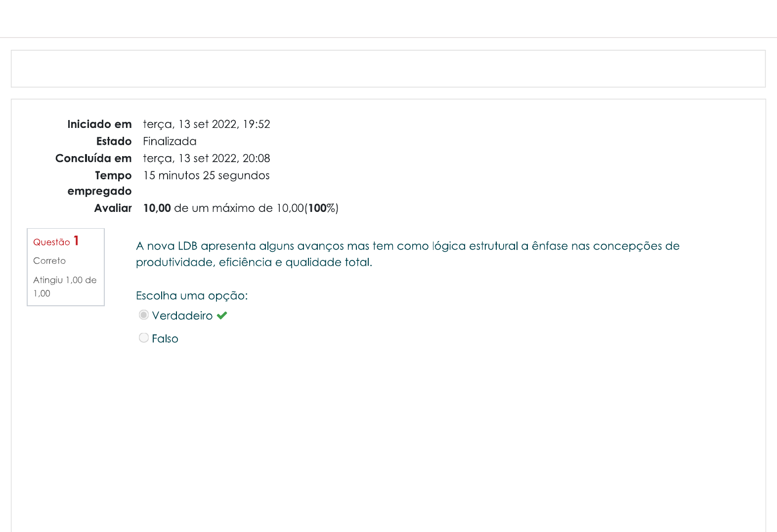Click the start date terça, 13 set 2022, 19:52
The height and width of the screenshot is (532, 777).
click(206, 124)
